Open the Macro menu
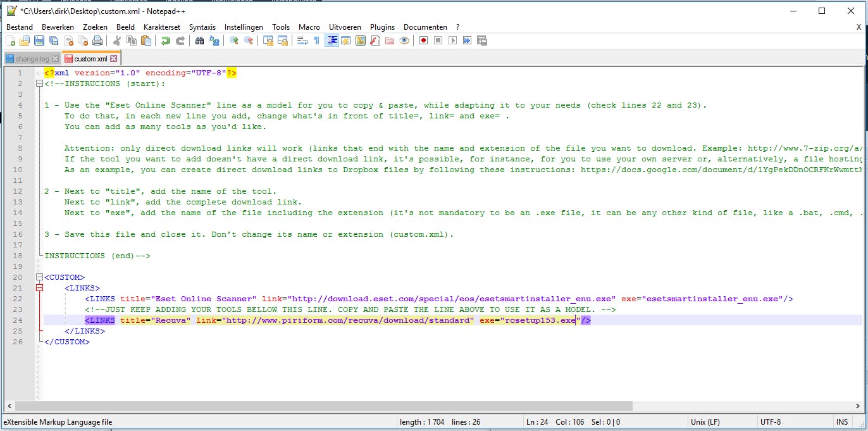Viewport: 868px width, 431px height. point(309,27)
